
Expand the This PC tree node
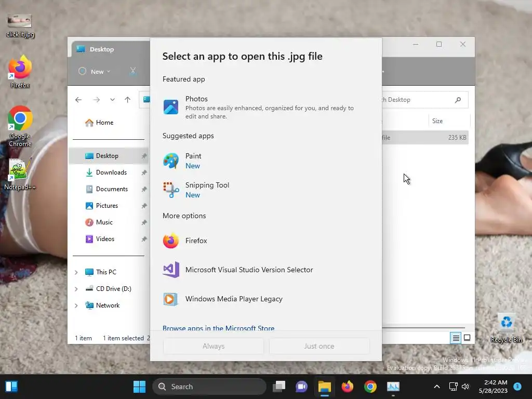click(x=76, y=272)
